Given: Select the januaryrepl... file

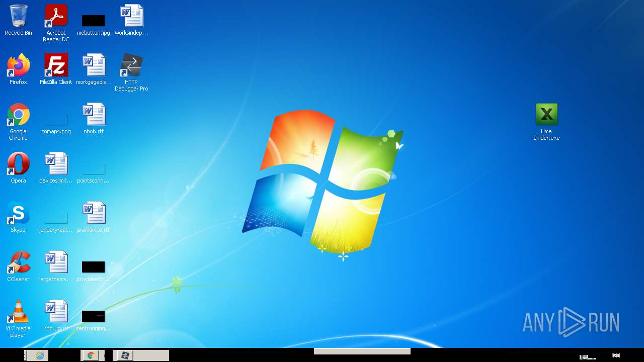Looking at the screenshot, I should (x=56, y=222).
